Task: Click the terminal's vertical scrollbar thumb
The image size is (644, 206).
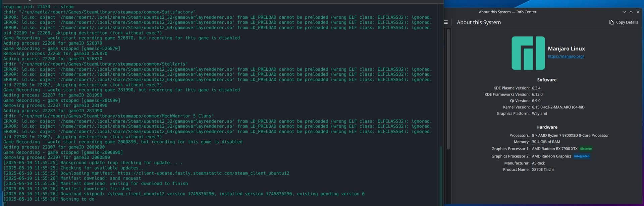Action: click(x=441, y=175)
